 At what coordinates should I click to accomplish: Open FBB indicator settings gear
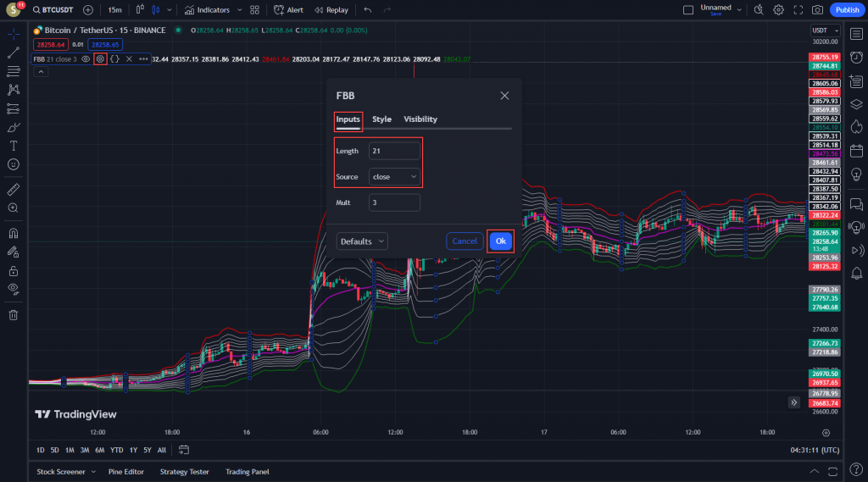pyautogui.click(x=100, y=59)
